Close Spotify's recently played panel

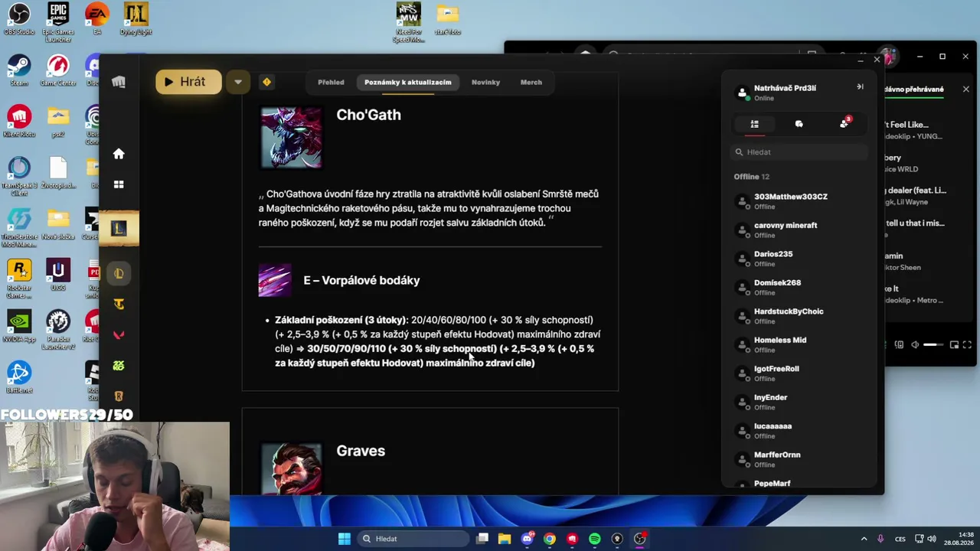pos(965,90)
